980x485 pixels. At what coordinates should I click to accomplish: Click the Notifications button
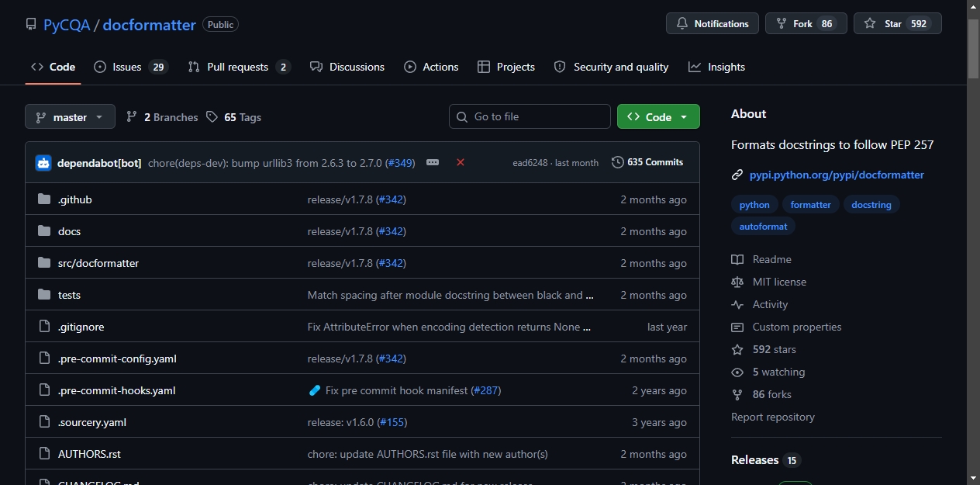[712, 23]
